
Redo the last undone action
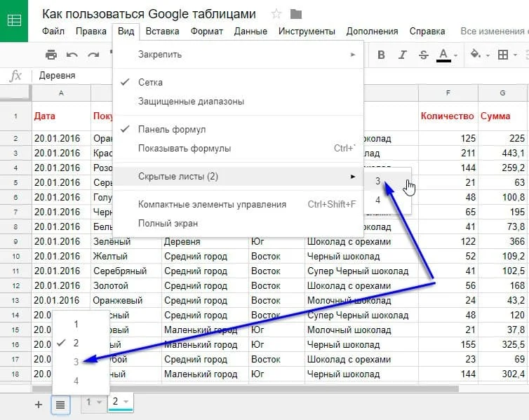pyautogui.click(x=93, y=55)
